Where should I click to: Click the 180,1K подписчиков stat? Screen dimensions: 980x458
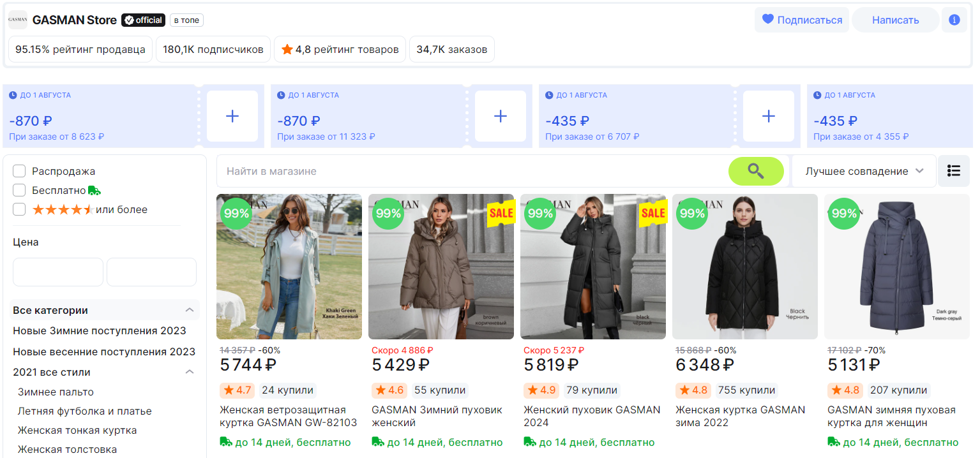pos(213,49)
